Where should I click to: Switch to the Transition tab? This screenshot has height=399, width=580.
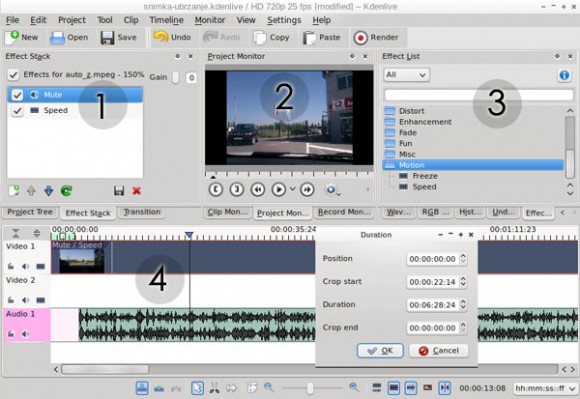point(142,212)
